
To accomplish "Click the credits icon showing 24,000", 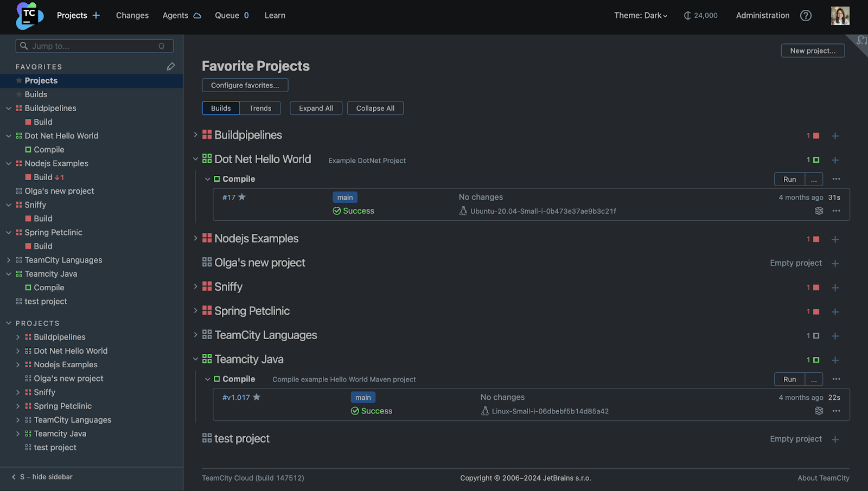I will [687, 16].
